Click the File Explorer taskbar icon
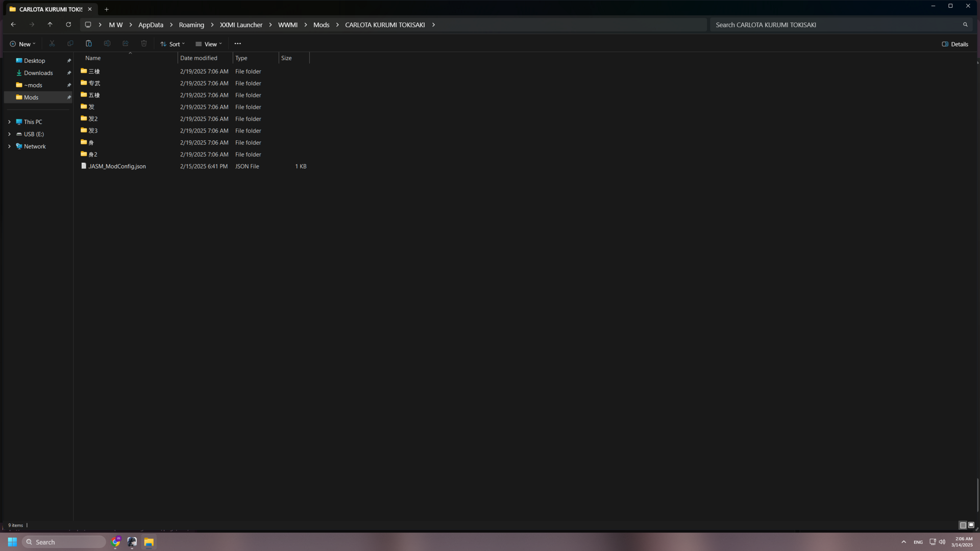Screen dimensions: 980x551 click(x=149, y=542)
